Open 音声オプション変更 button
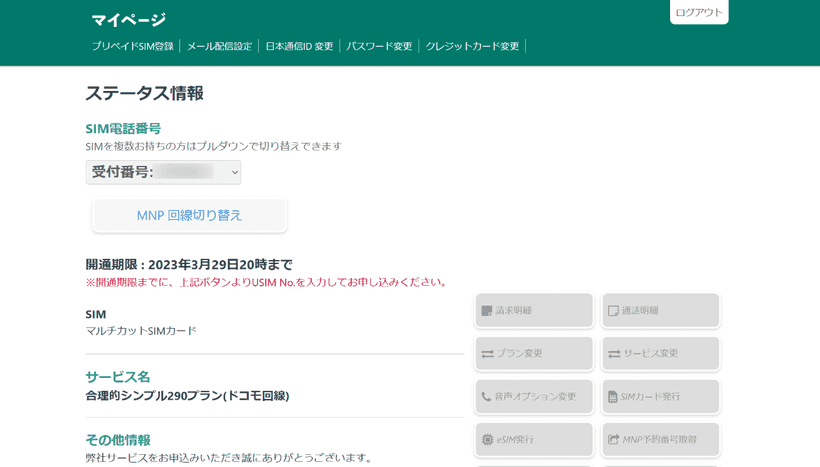 coord(534,396)
